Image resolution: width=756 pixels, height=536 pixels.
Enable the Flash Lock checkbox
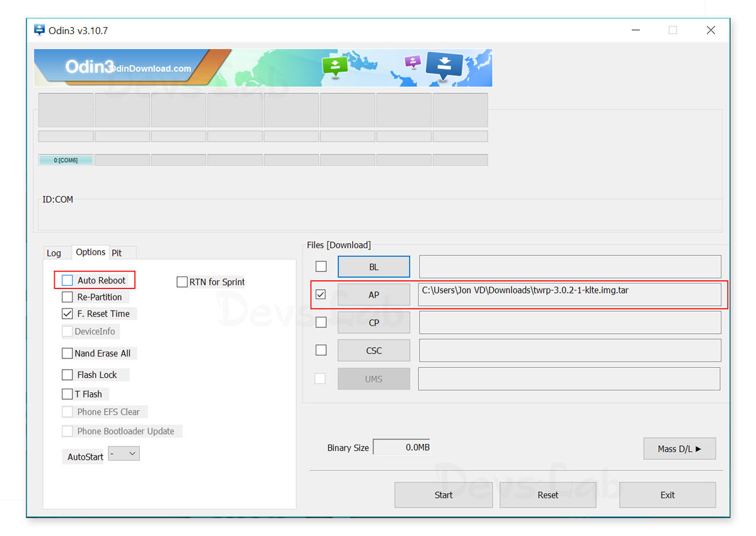(67, 375)
